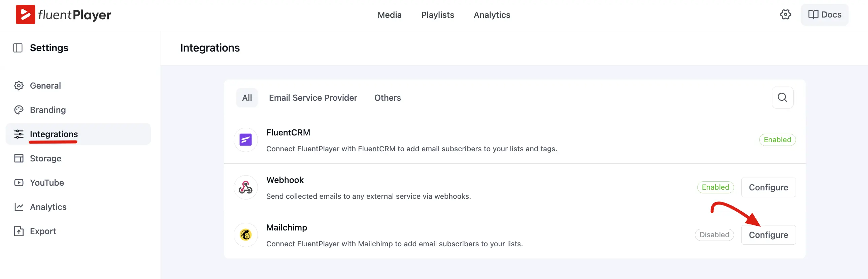Select the Branding palette icon in sidebar
Screen dimensions: 868x279
[x=19, y=110]
